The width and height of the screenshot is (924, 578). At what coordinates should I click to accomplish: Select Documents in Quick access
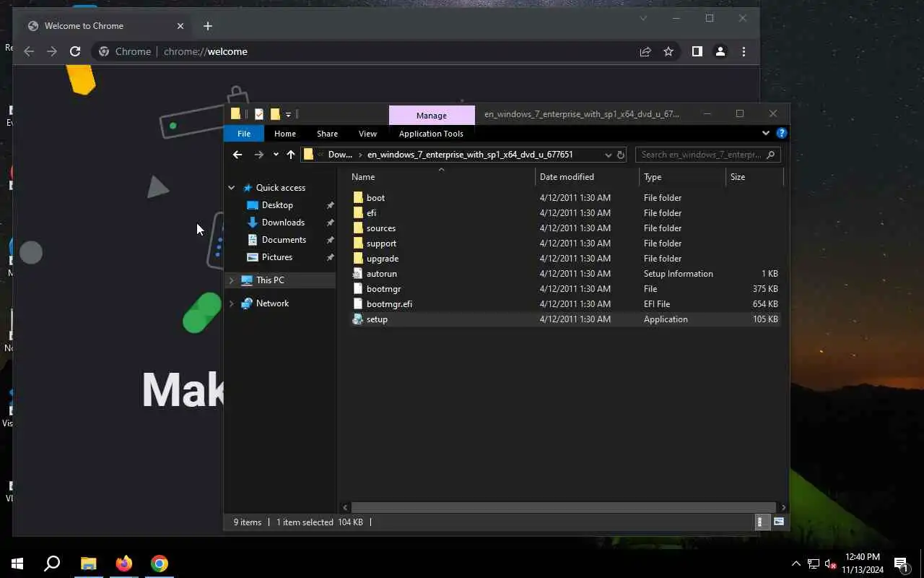(x=284, y=240)
